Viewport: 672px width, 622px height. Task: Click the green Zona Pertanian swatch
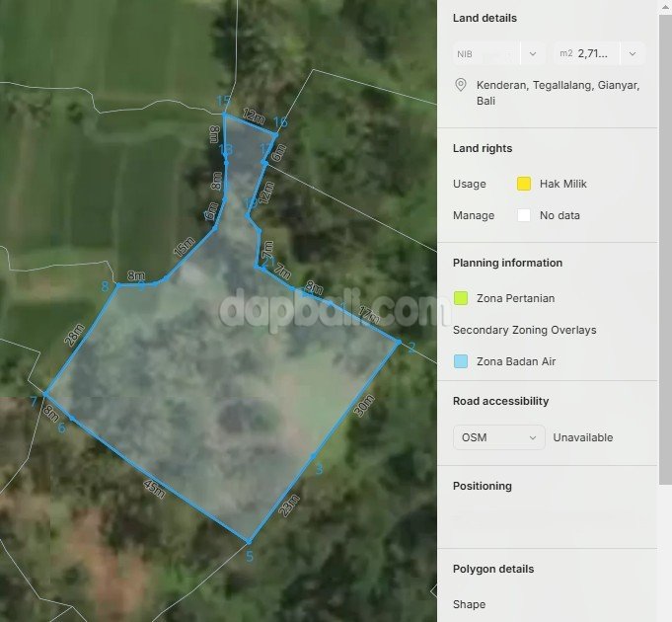coord(461,298)
